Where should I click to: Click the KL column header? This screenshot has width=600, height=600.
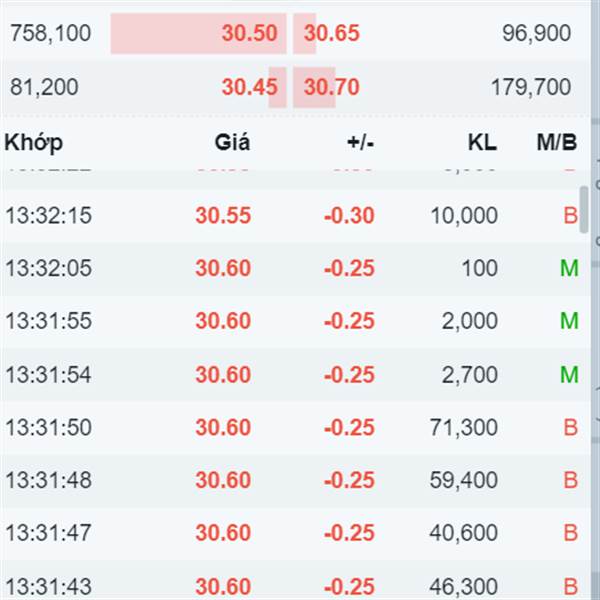(483, 143)
